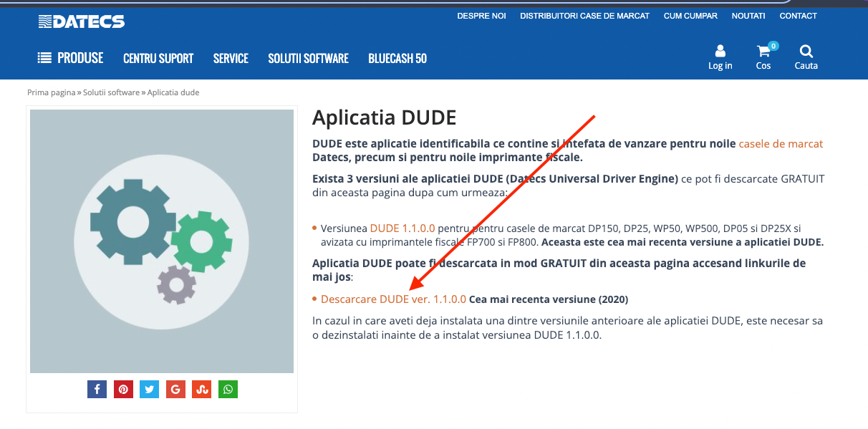Image resolution: width=868 pixels, height=429 pixels.
Task: Share on StumbleUpon
Action: pos(202,389)
